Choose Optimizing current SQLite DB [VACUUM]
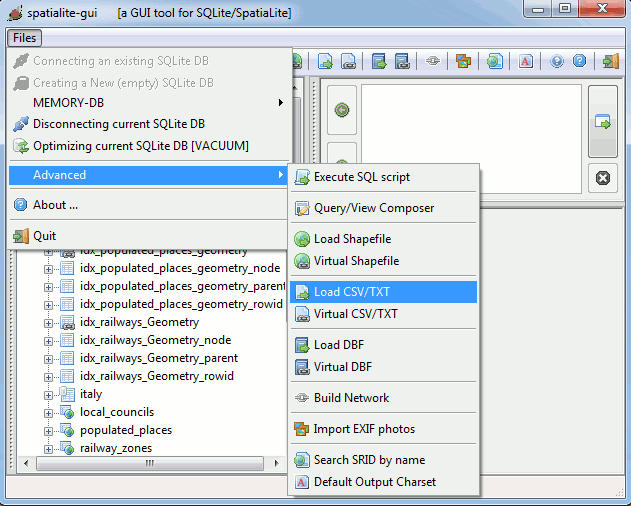This screenshot has width=631, height=506. click(148, 146)
